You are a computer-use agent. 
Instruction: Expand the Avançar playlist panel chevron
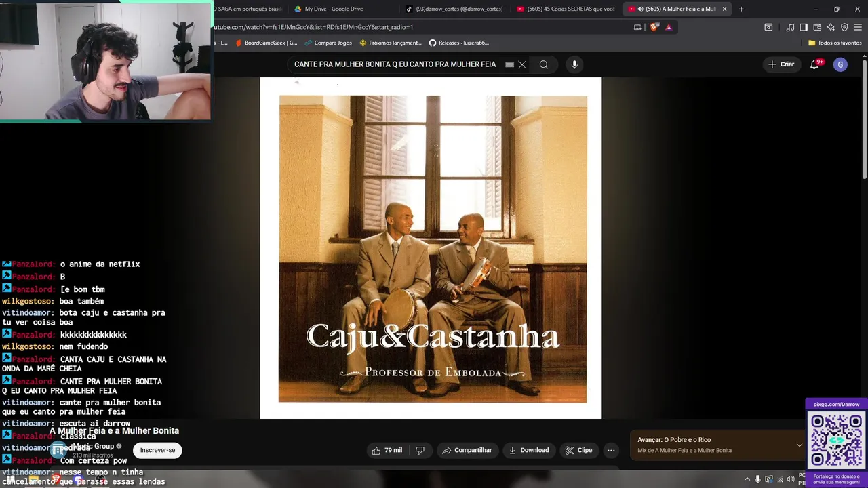pyautogui.click(x=799, y=445)
